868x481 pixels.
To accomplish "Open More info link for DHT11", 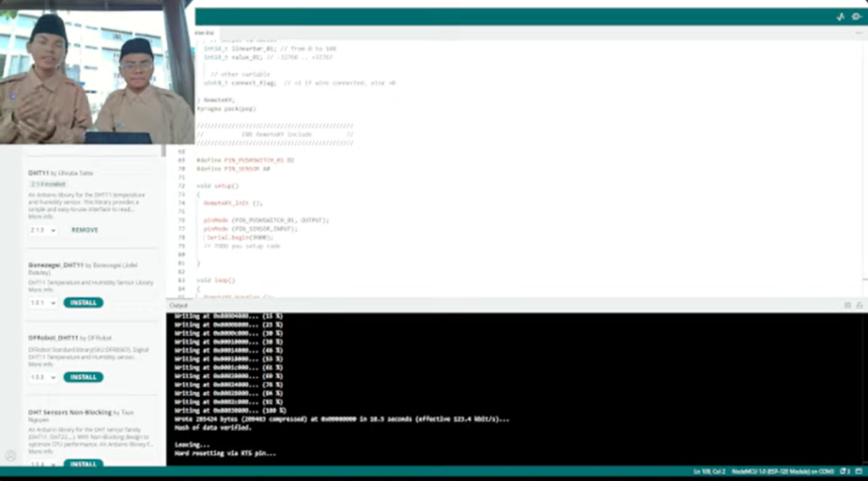I will click(40, 217).
